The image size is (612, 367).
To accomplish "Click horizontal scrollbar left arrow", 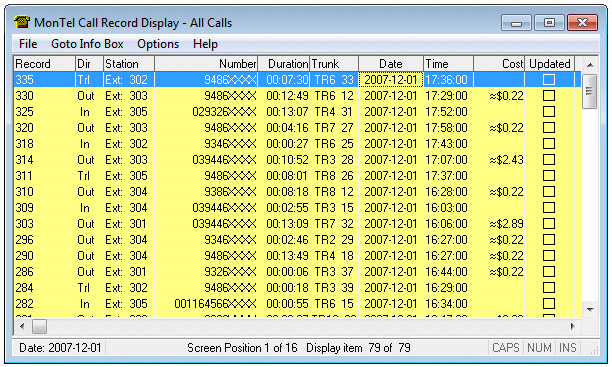I will 22,326.
